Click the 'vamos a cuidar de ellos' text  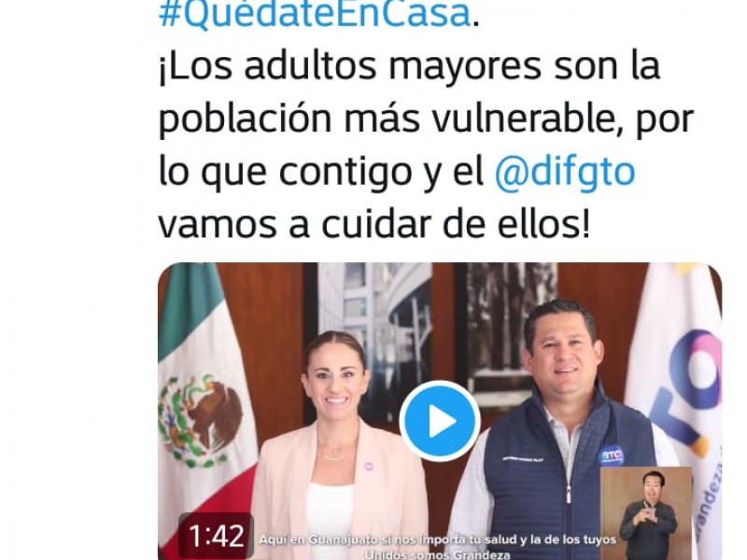374,224
